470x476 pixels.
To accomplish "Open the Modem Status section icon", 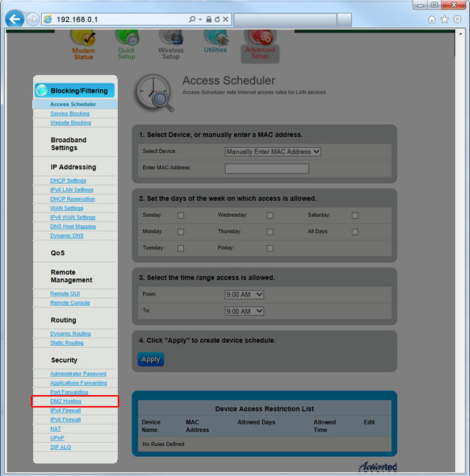I will click(83, 38).
